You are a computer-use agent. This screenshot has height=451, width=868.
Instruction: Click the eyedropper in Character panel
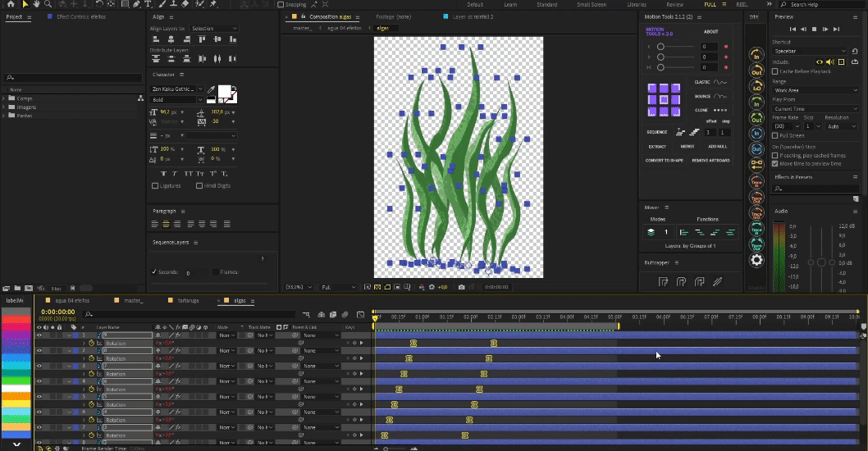point(211,90)
